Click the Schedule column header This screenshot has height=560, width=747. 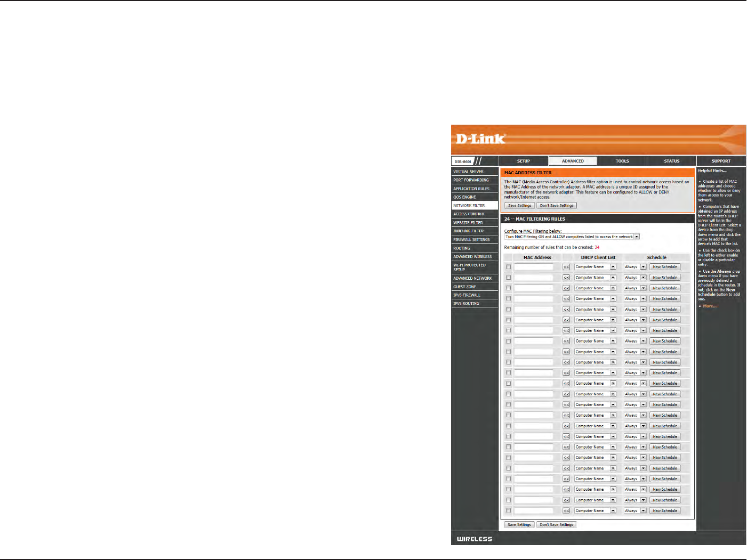point(656,257)
